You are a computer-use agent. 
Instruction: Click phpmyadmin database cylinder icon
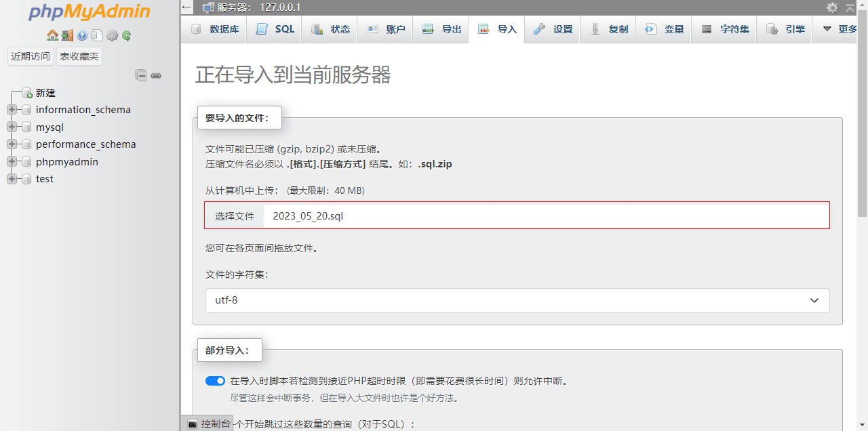click(26, 162)
